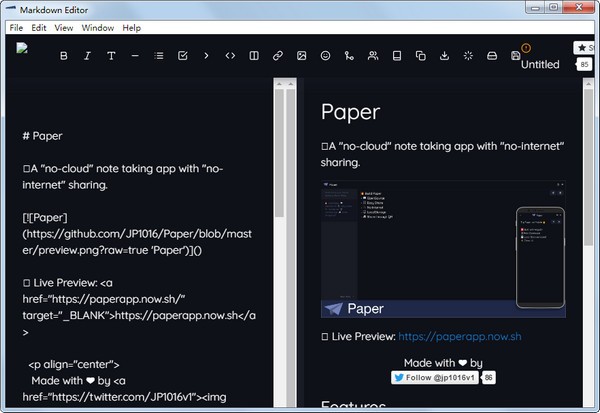Insert a bulleted list
The height and width of the screenshot is (413, 600).
tap(159, 56)
